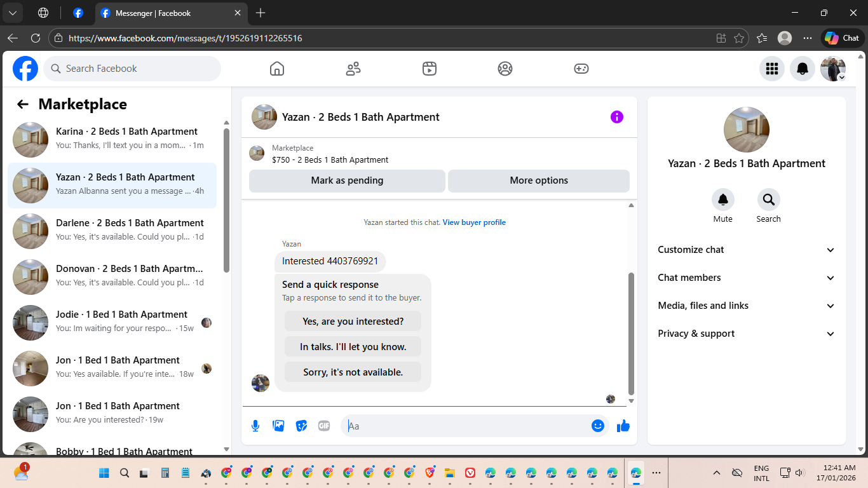Open the Facebook Home icon
The width and height of the screenshot is (868, 488).
click(x=277, y=69)
